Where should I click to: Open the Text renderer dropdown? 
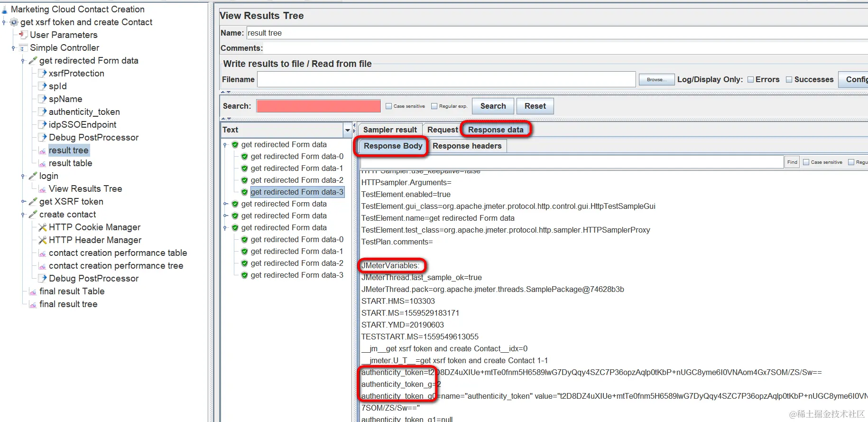[347, 130]
